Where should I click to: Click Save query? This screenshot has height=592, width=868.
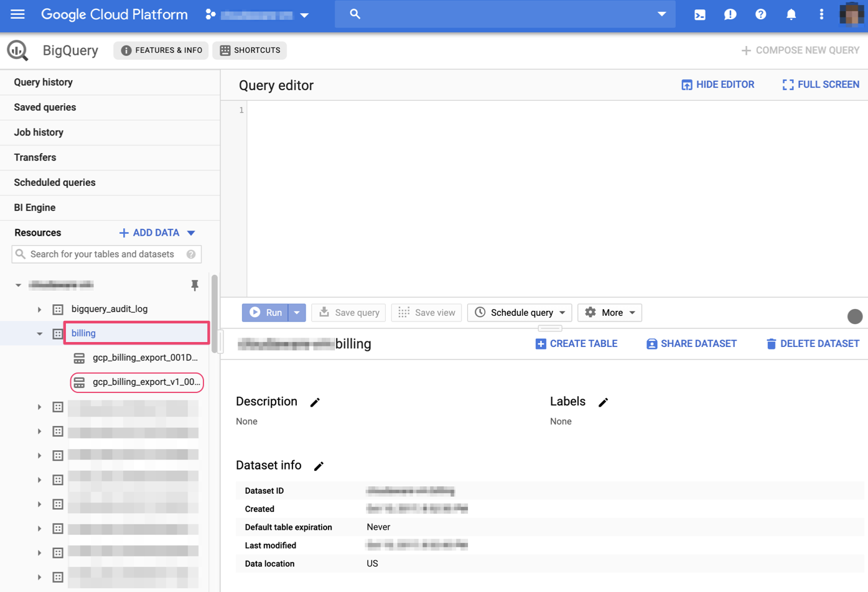349,313
